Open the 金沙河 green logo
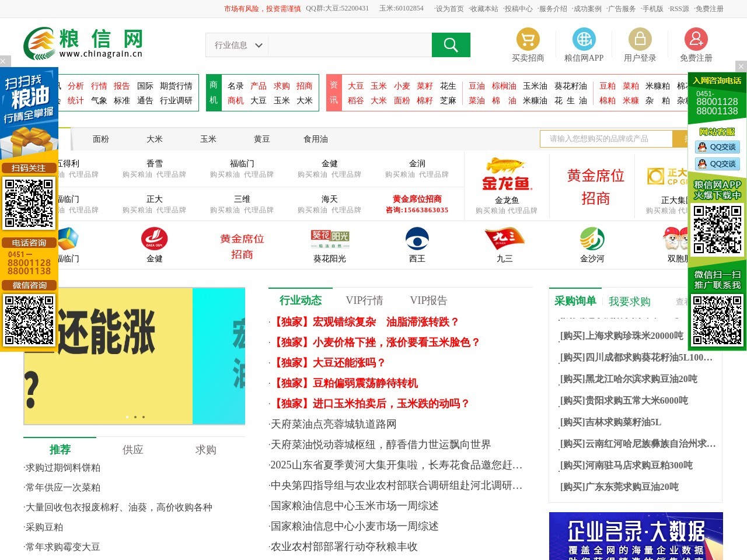747x560 pixels. 592,239
